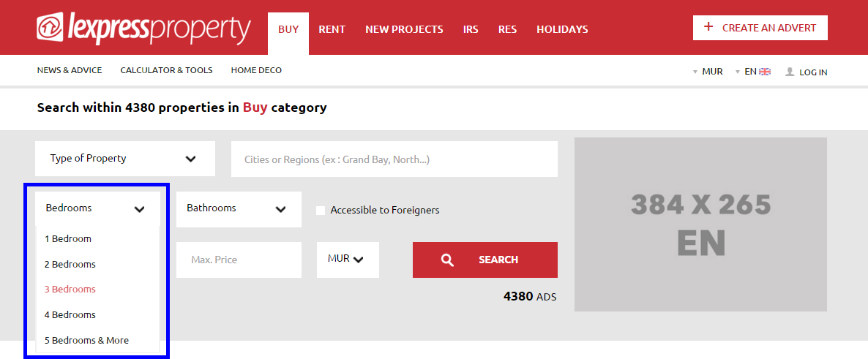This screenshot has width=868, height=359.
Task: Click the UK flag language icon
Action: click(x=765, y=72)
